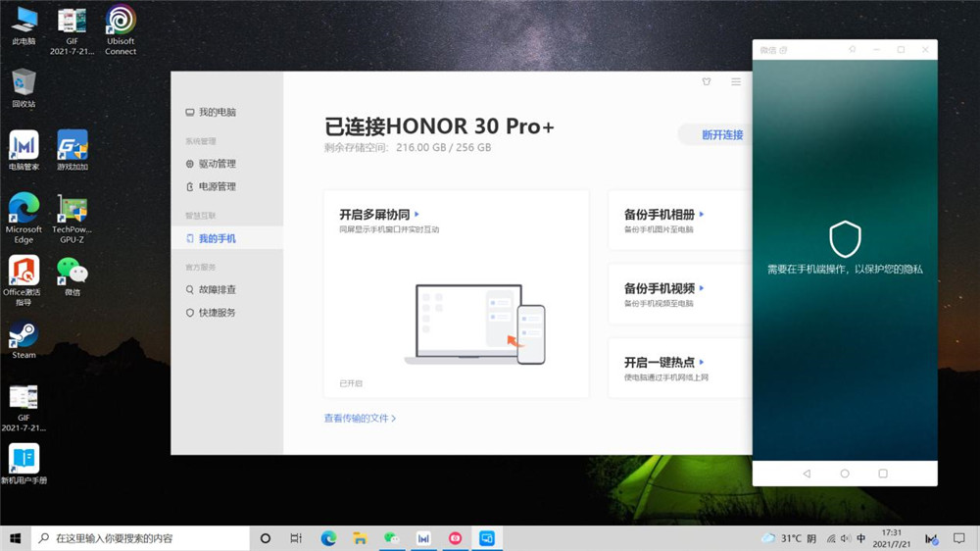
Task: Click the 电脑管家 tray icon near clock
Action: pyautogui.click(x=931, y=538)
